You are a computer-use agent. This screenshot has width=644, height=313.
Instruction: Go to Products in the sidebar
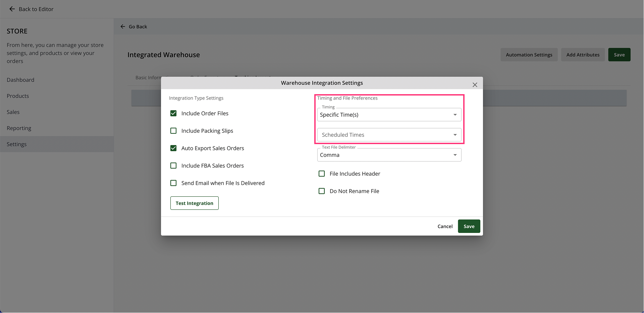tap(18, 96)
